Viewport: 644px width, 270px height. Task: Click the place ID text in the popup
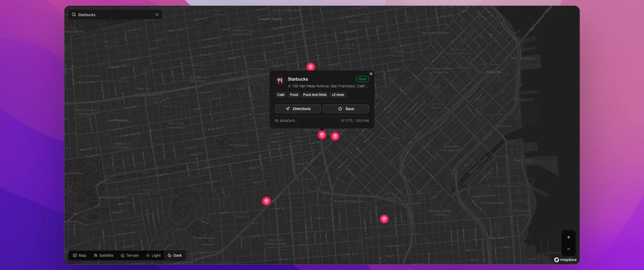point(286,121)
